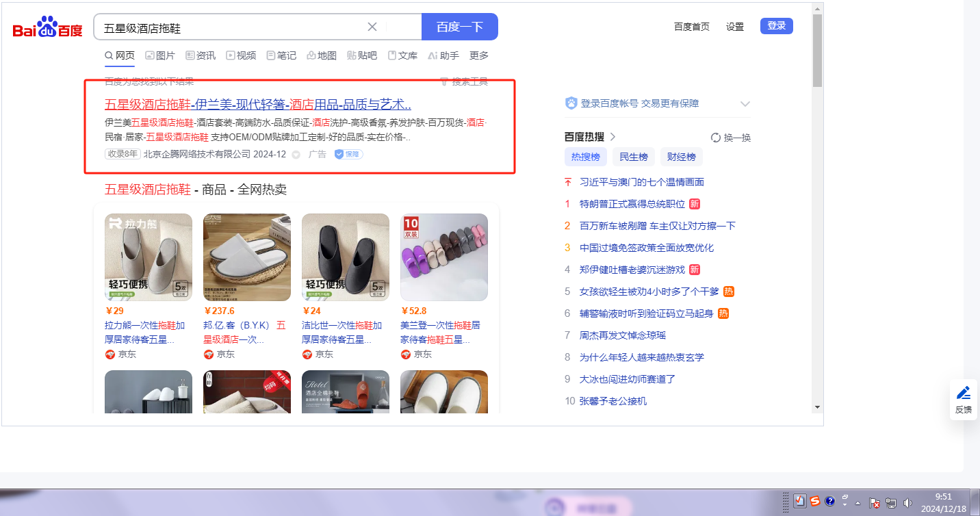Clear the search box with the X icon
The height and width of the screenshot is (516, 980).
coord(372,27)
